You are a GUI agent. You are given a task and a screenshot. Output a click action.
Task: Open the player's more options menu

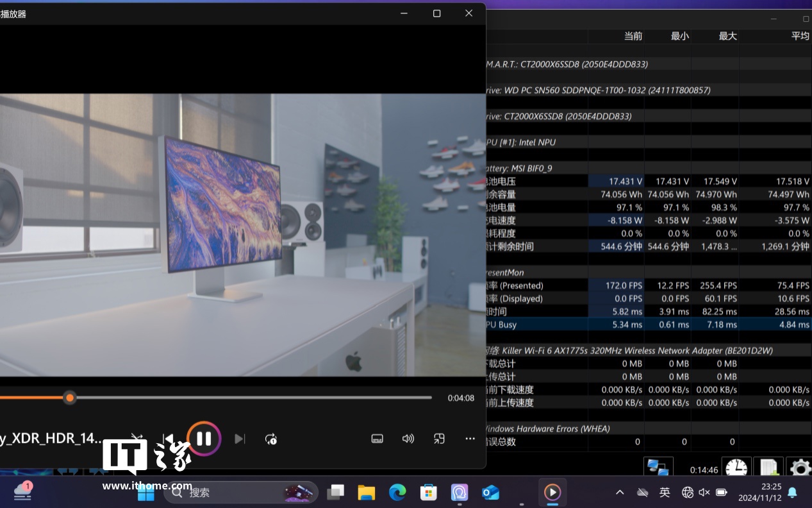(470, 439)
